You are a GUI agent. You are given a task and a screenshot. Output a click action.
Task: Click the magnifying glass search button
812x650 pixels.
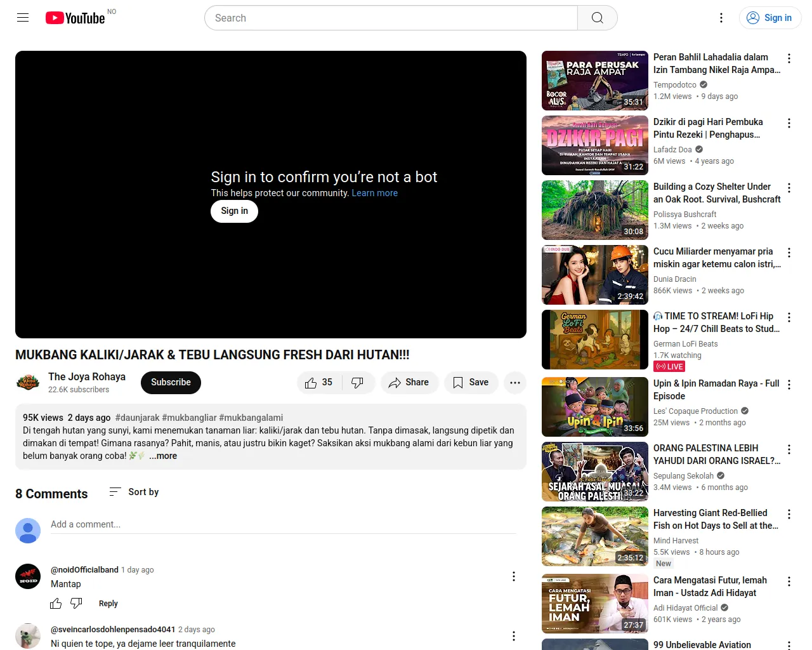(x=597, y=18)
